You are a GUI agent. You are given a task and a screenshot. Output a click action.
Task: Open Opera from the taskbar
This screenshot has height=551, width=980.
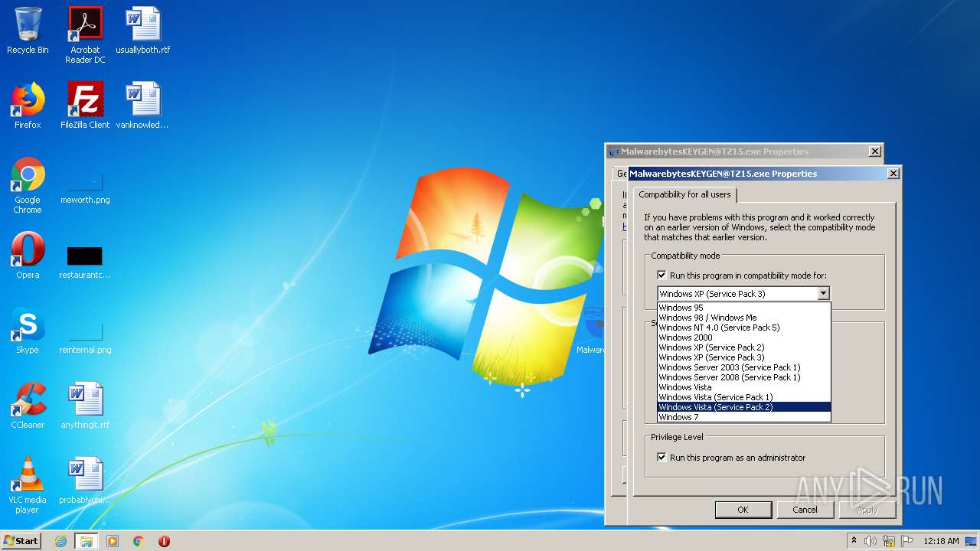click(x=164, y=541)
